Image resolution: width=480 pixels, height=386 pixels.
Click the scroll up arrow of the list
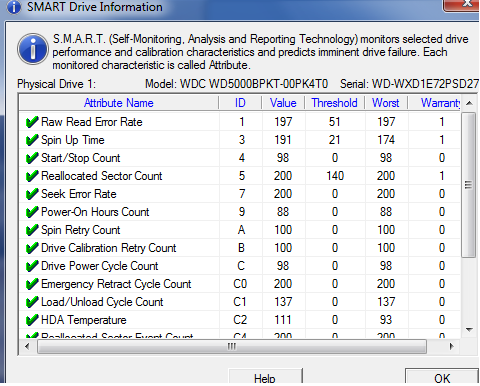[x=469, y=103]
